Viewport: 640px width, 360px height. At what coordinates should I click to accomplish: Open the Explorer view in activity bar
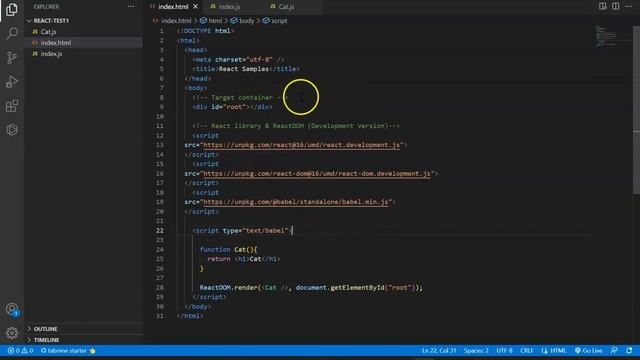(12, 9)
